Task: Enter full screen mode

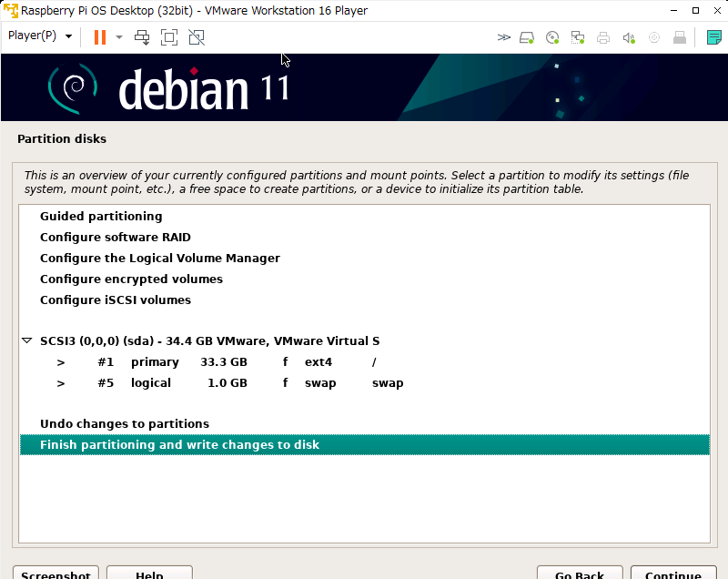Action: (169, 37)
